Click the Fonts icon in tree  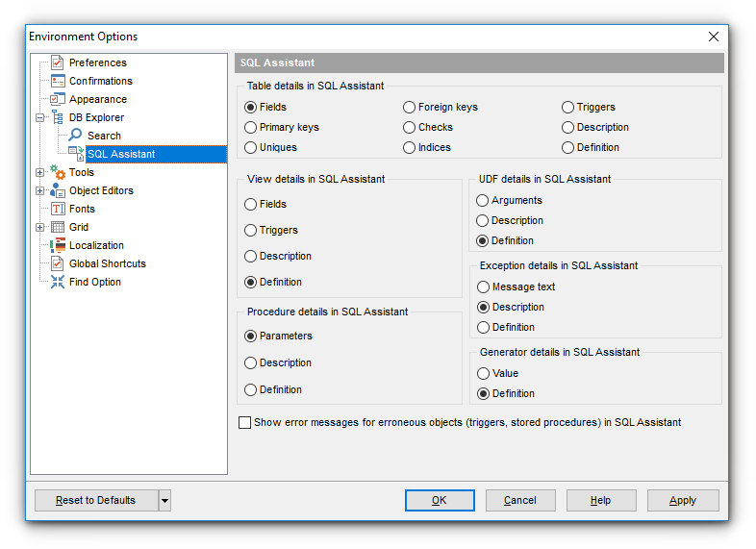coord(58,209)
